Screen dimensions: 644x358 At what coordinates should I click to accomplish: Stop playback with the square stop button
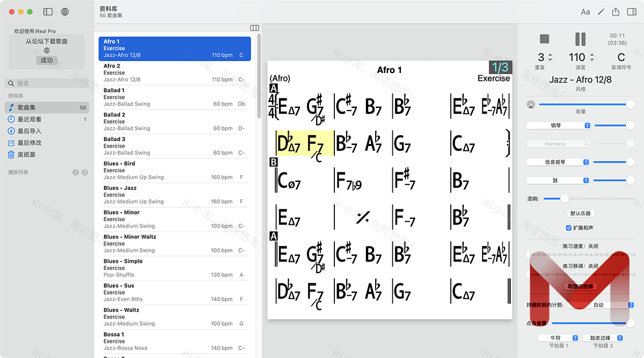coord(545,39)
